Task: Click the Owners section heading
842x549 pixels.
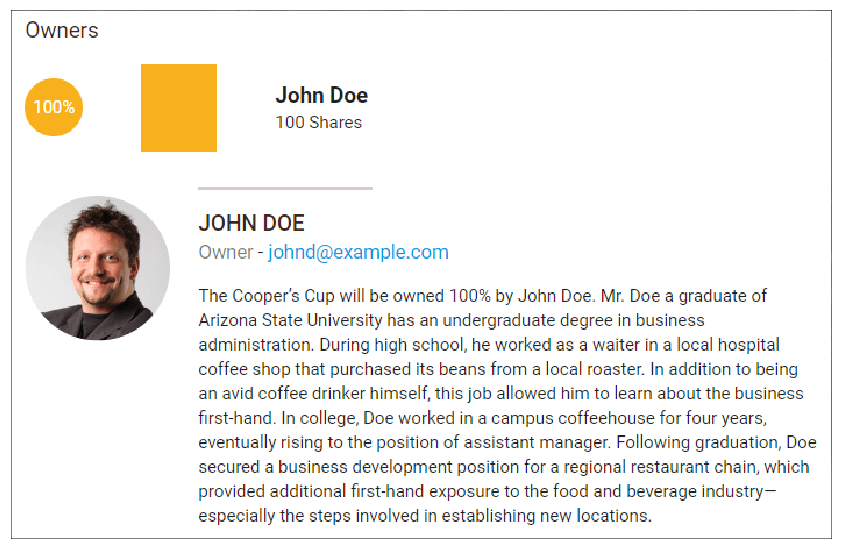Action: [62, 31]
